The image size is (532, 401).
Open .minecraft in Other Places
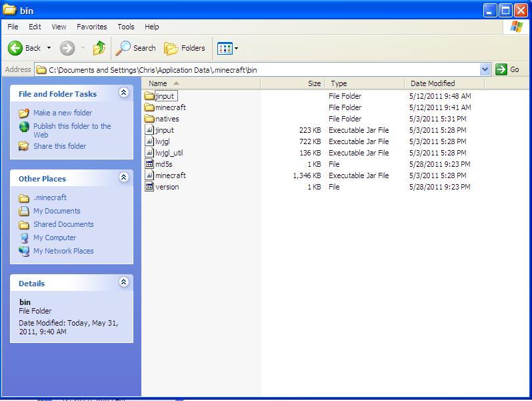50,197
